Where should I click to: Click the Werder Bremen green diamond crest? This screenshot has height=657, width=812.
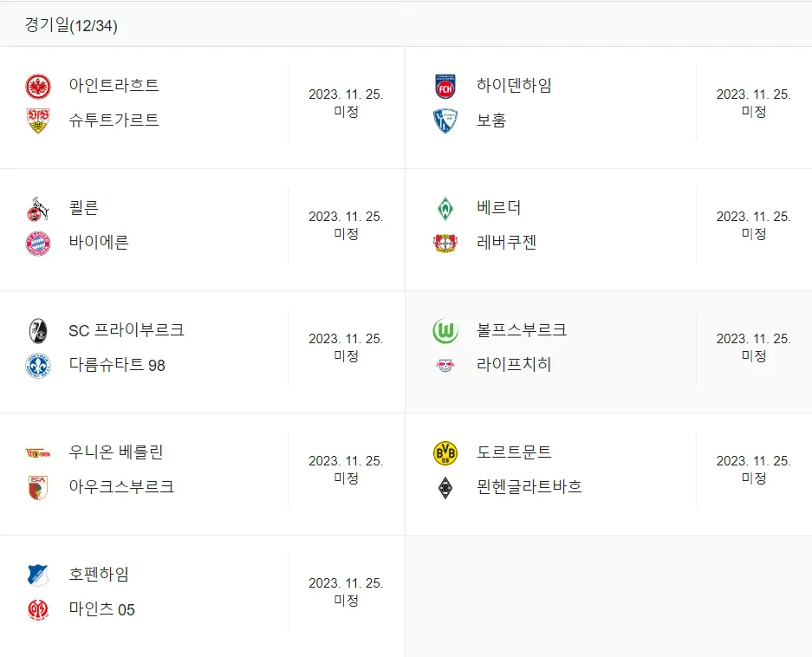[x=445, y=209]
